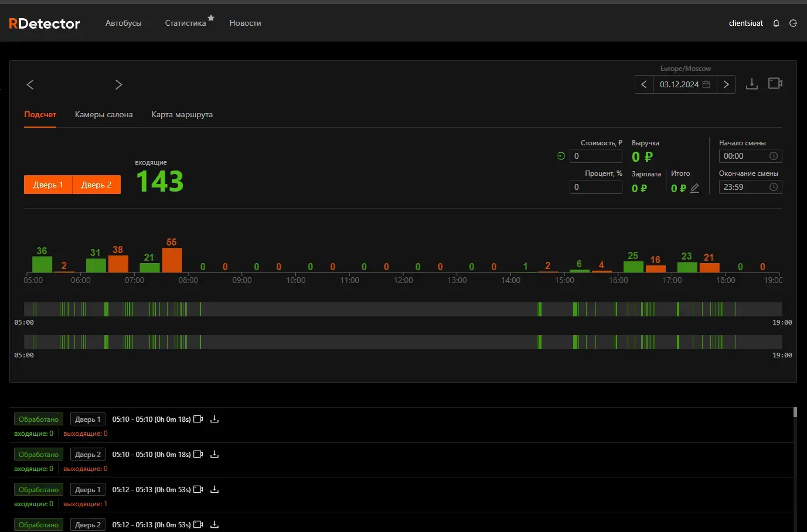Click the notification bell icon
Viewport: 807px width, 532px height.
[776, 23]
